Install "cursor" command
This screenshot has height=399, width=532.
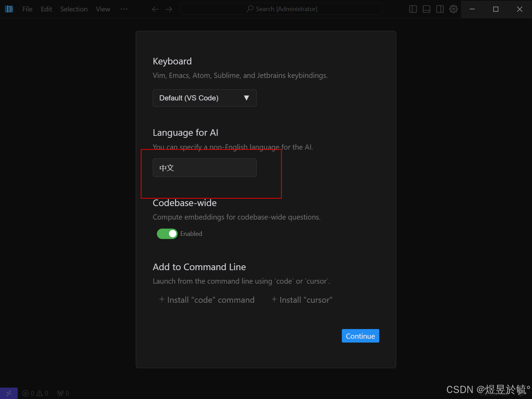tap(302, 300)
